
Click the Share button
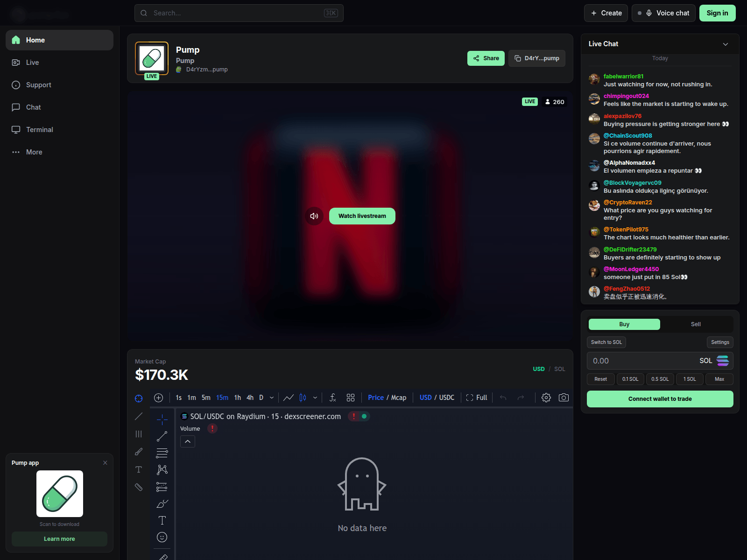486,58
